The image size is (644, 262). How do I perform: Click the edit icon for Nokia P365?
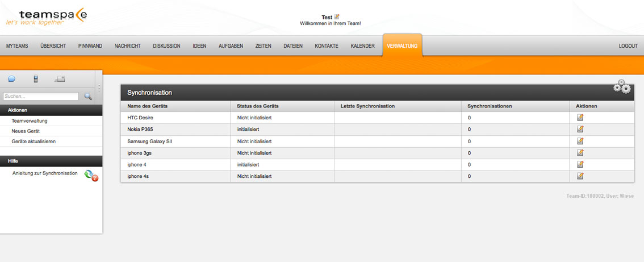click(580, 129)
